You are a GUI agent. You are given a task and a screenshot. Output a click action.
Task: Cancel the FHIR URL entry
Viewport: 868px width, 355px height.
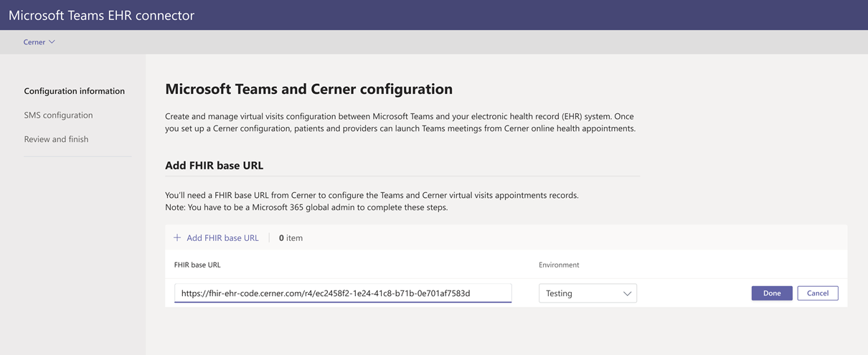tap(818, 293)
